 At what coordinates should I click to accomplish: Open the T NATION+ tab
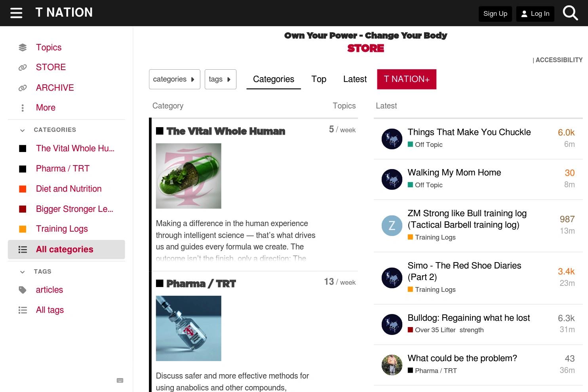407,79
